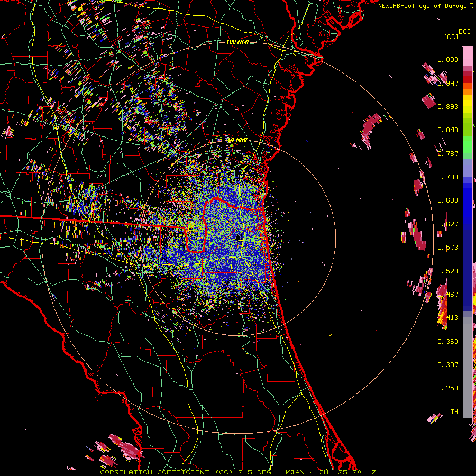Select the 0.573 scale value
The height and width of the screenshot is (476, 476).
[448, 248]
